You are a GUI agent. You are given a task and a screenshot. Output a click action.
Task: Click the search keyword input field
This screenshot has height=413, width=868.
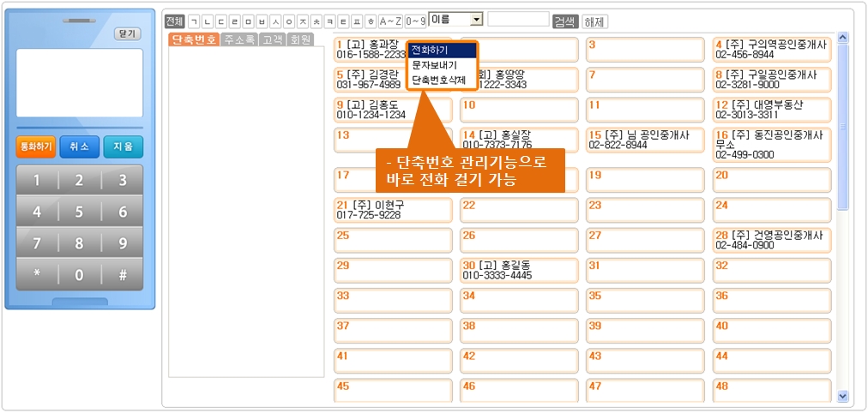point(518,20)
